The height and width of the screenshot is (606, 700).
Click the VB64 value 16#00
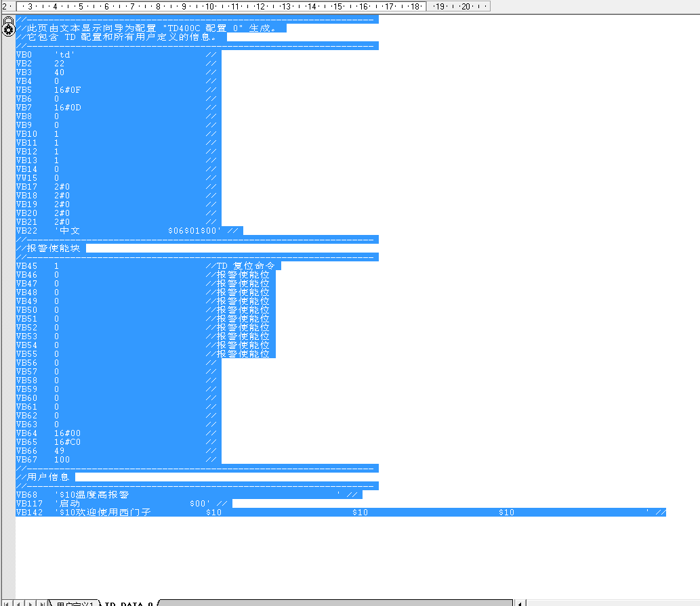click(x=67, y=433)
